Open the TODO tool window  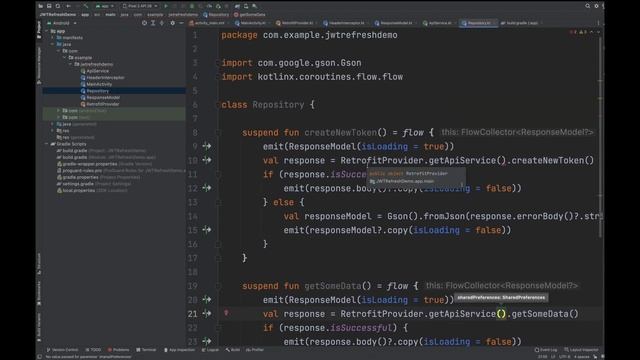tap(93, 350)
